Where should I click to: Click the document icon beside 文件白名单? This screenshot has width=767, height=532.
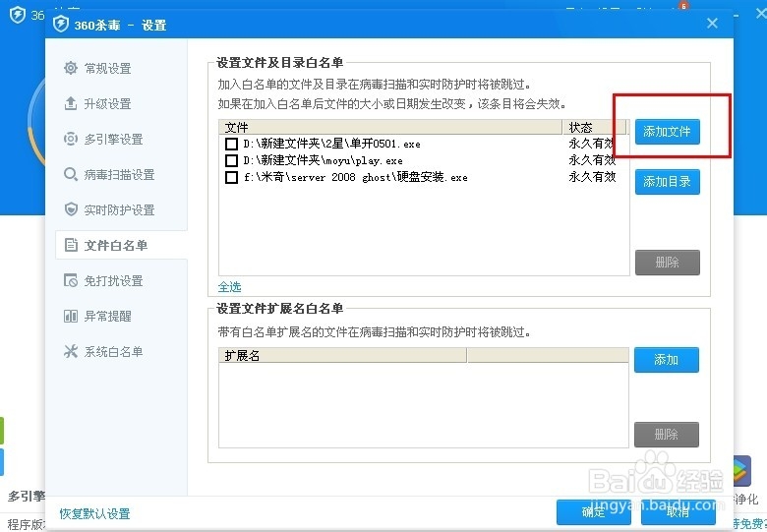(x=71, y=245)
